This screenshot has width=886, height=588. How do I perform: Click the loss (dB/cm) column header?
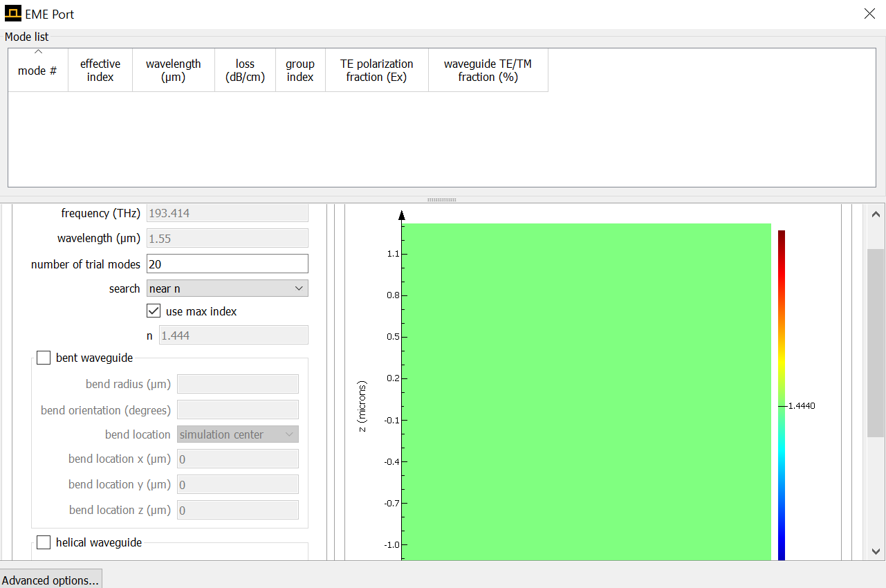[246, 70]
